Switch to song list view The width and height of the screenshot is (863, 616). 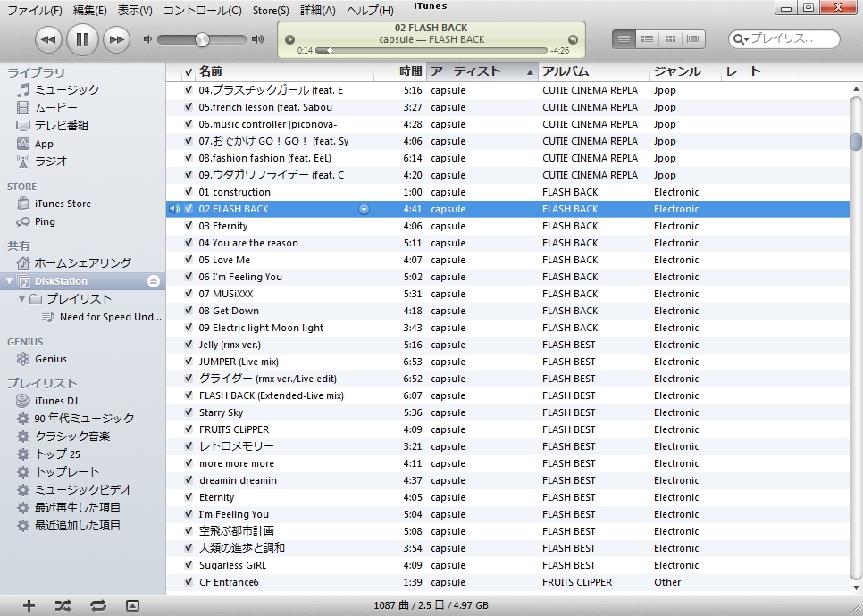[624, 39]
